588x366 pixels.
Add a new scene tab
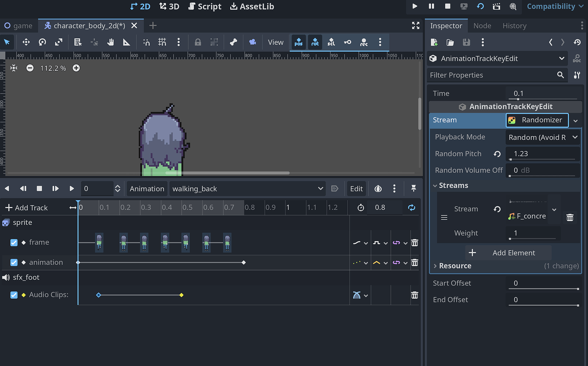click(153, 26)
